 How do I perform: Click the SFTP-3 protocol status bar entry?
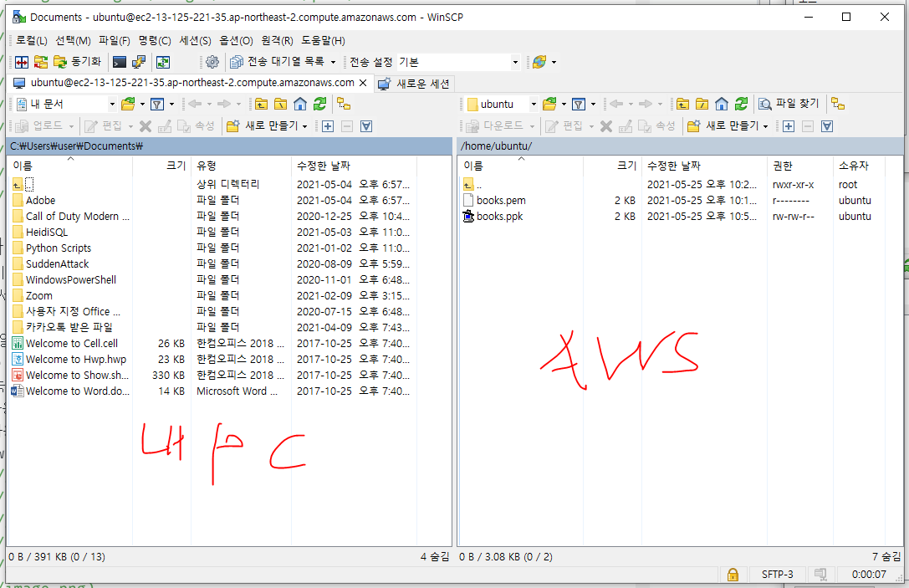point(777,575)
